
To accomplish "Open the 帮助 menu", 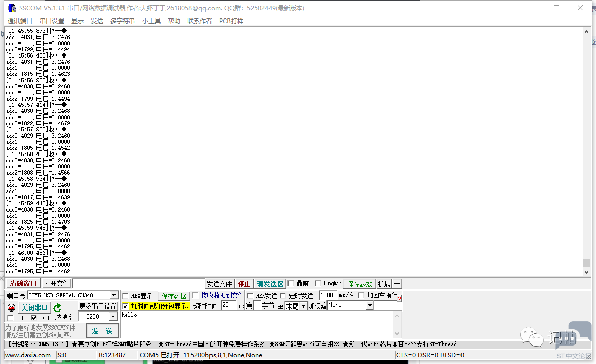I will (174, 21).
